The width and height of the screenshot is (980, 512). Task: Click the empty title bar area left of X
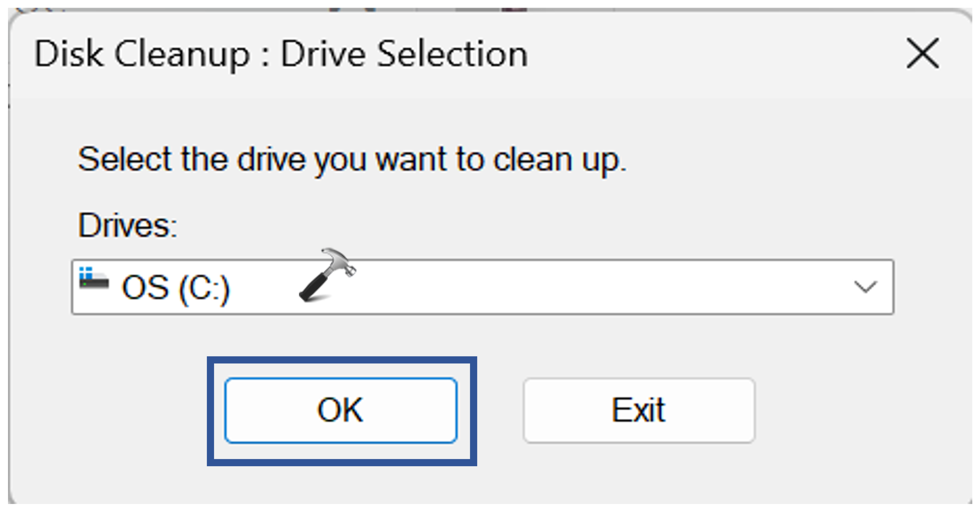pyautogui.click(x=718, y=54)
